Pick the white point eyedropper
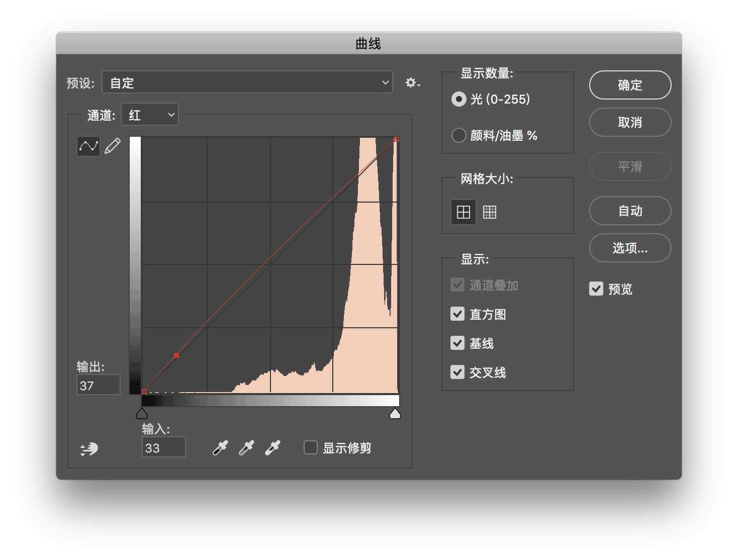The height and width of the screenshot is (560, 738). [272, 447]
